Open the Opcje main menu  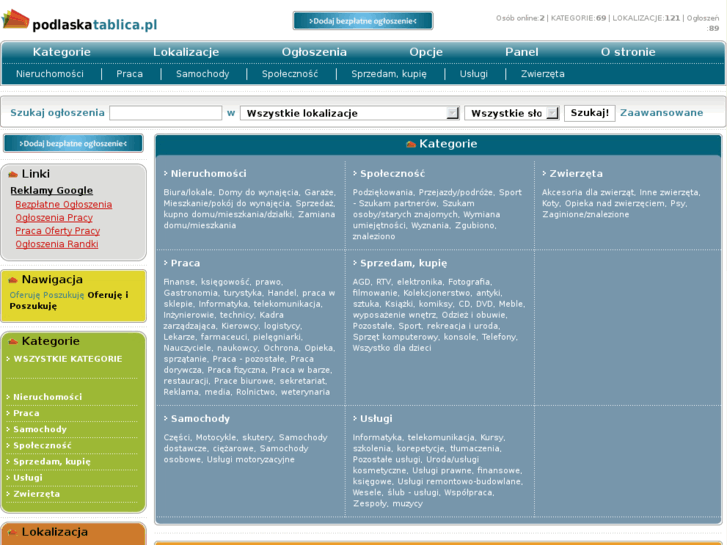pyautogui.click(x=426, y=52)
